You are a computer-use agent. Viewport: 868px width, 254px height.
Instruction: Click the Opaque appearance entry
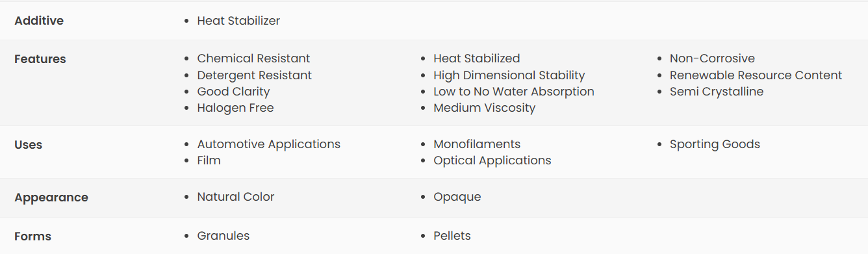(x=457, y=197)
